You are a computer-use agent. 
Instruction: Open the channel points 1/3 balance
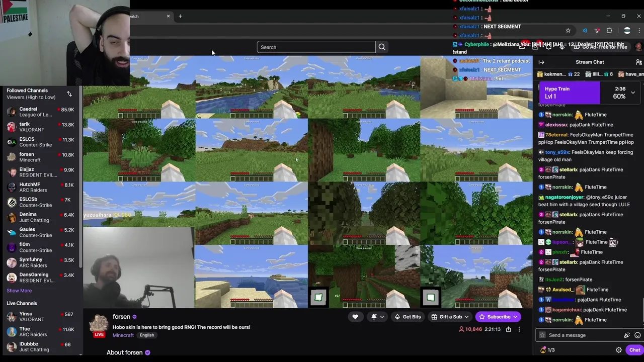coord(547,350)
